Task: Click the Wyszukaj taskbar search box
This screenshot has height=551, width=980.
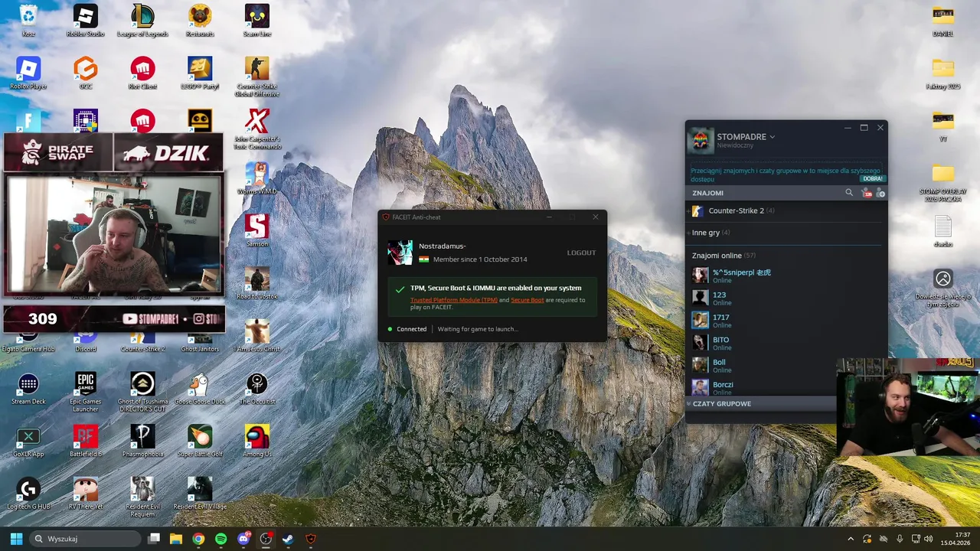Action: tap(83, 539)
